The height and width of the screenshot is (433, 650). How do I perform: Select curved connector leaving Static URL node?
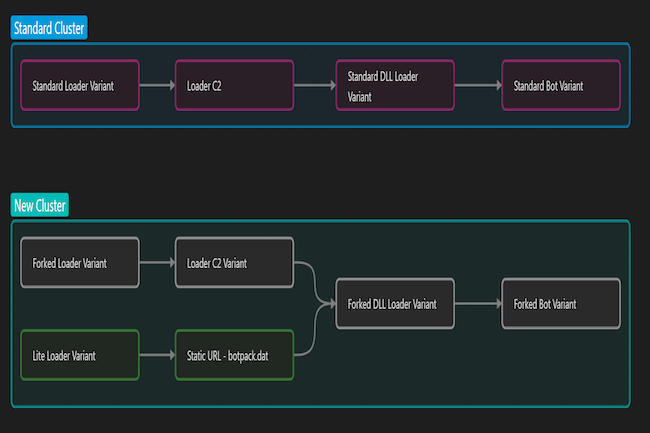tap(314, 335)
